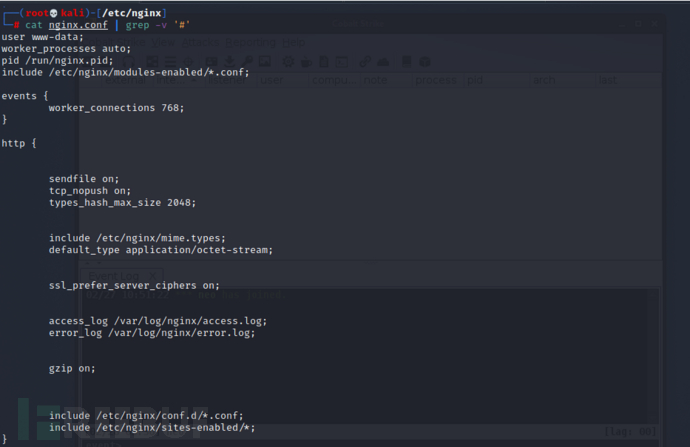690x447 pixels.
Task: Click the 'ssl_prefer_server_ciphers on;' directive
Action: (x=134, y=285)
